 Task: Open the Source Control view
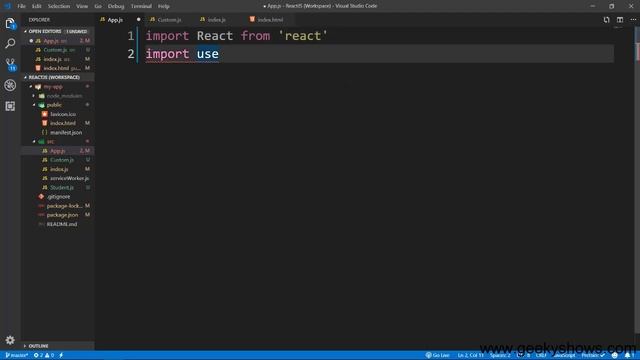10,64
